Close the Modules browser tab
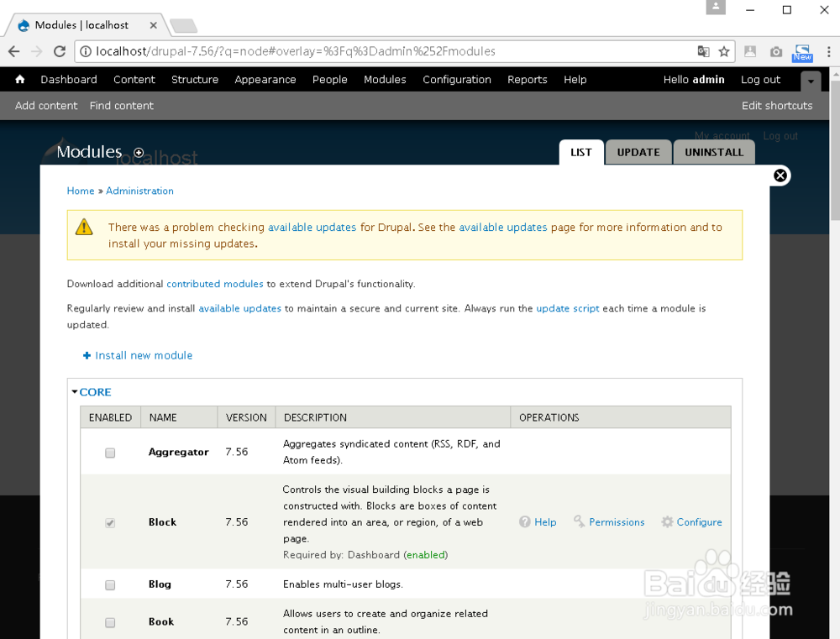 pos(153,25)
